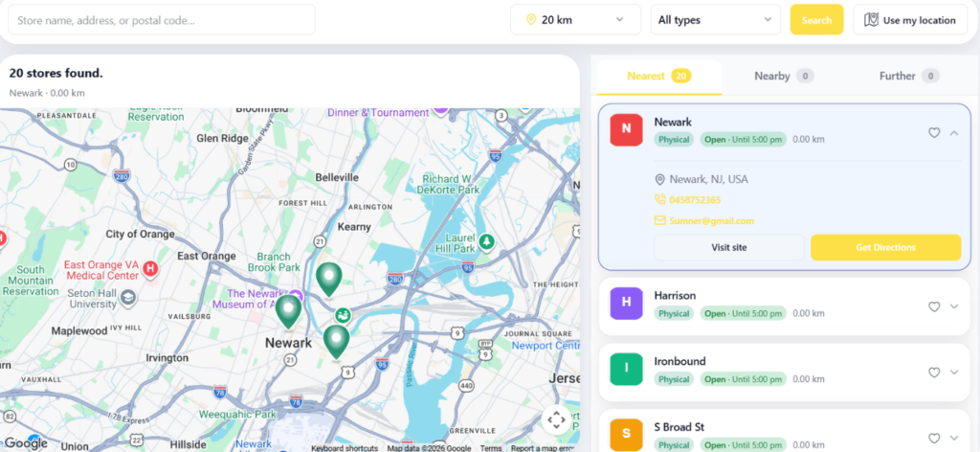Click the Ironbound store name
The width and height of the screenshot is (980, 452).
pyautogui.click(x=680, y=361)
